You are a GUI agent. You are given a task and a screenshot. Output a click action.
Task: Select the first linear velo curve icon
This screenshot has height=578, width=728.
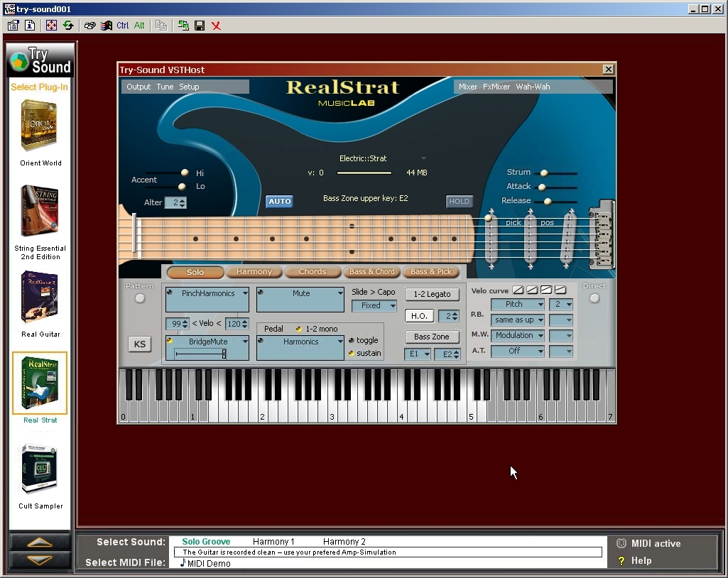(x=518, y=290)
